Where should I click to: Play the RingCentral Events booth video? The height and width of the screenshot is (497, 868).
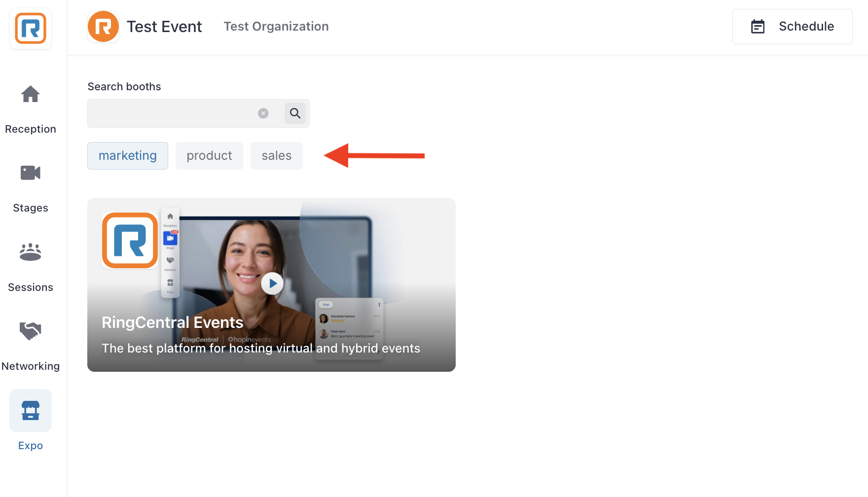coord(272,284)
